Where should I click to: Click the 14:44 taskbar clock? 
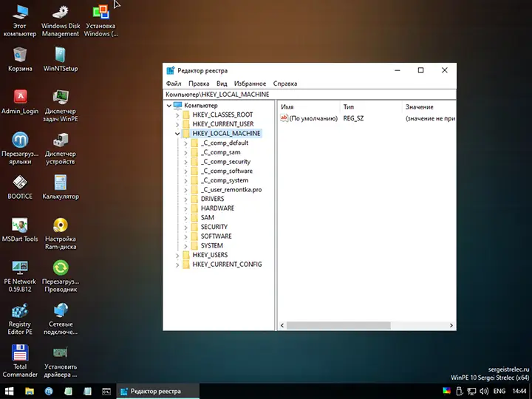(x=519, y=391)
